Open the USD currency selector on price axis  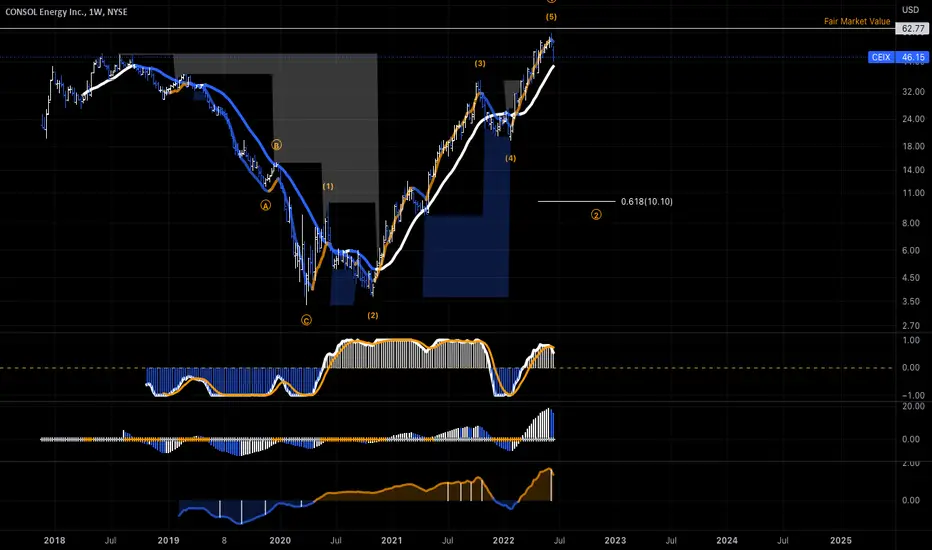click(x=910, y=10)
